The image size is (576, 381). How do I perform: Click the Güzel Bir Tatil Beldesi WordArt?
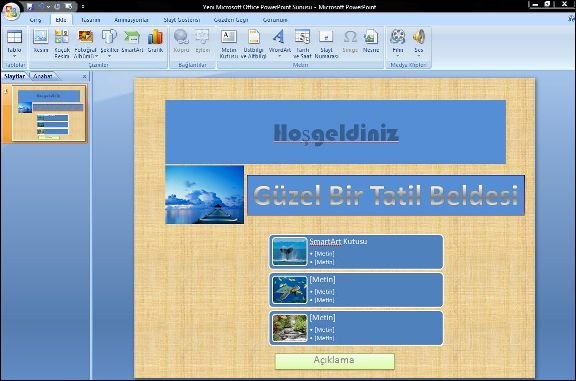point(386,195)
